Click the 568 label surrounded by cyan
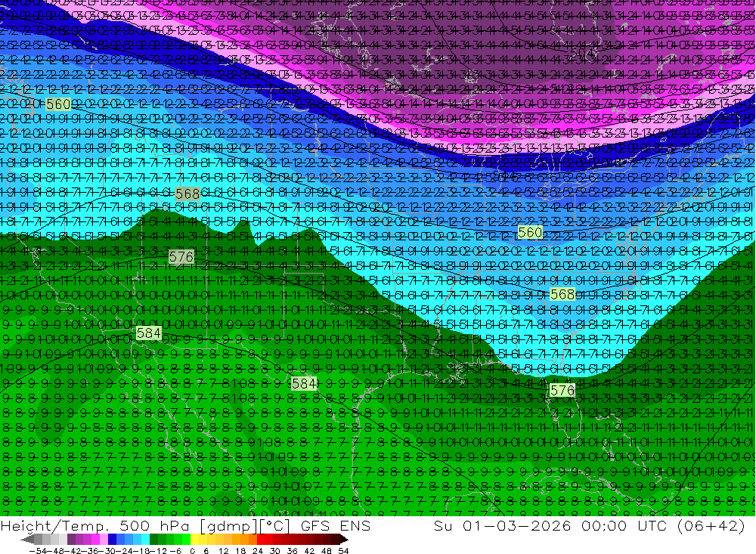Viewport: 756px width, 554px height. click(562, 294)
